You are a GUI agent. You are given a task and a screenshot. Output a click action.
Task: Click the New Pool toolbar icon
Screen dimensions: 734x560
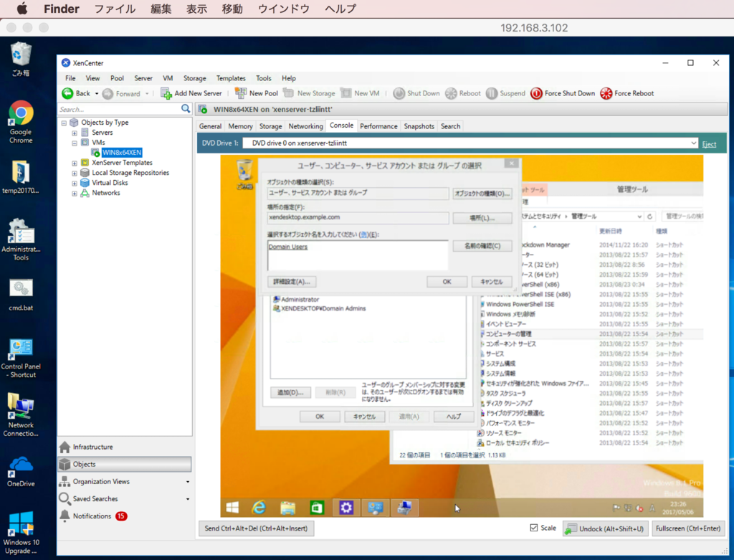click(241, 93)
